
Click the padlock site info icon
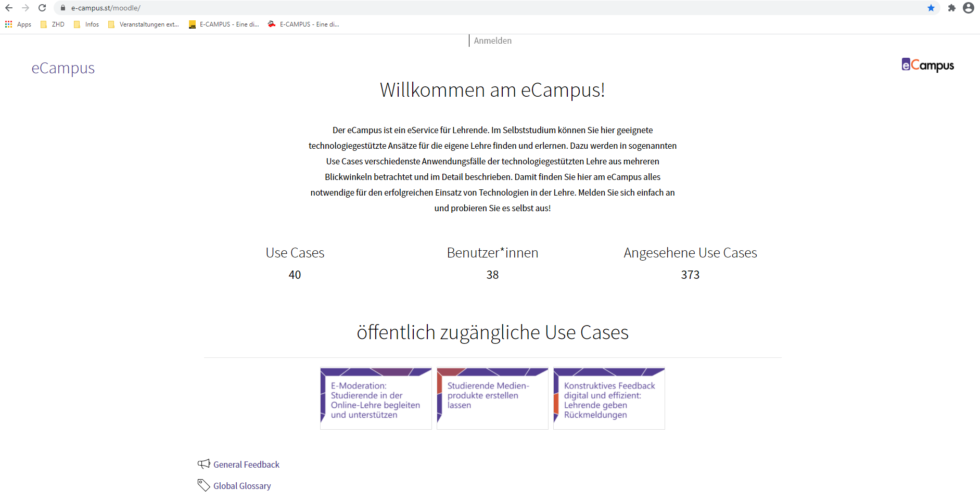[63, 8]
